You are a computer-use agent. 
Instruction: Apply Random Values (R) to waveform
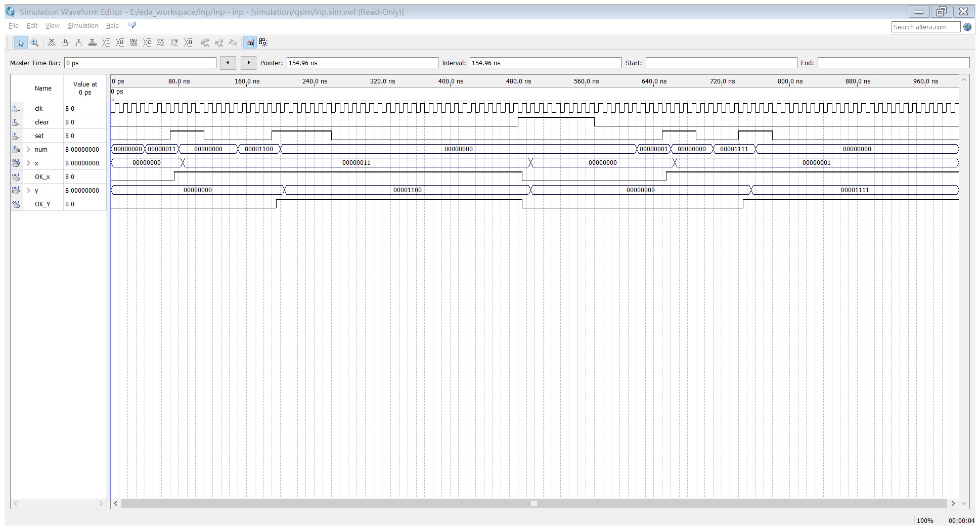tap(188, 43)
